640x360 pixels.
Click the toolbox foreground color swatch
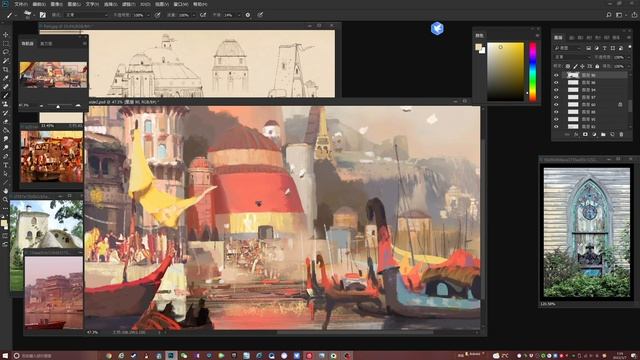click(x=4, y=223)
